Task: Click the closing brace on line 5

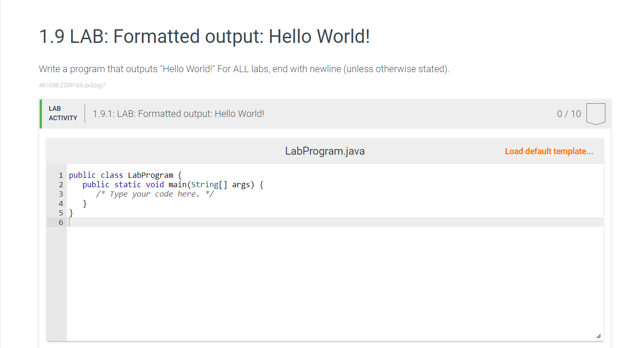Action: pos(71,213)
